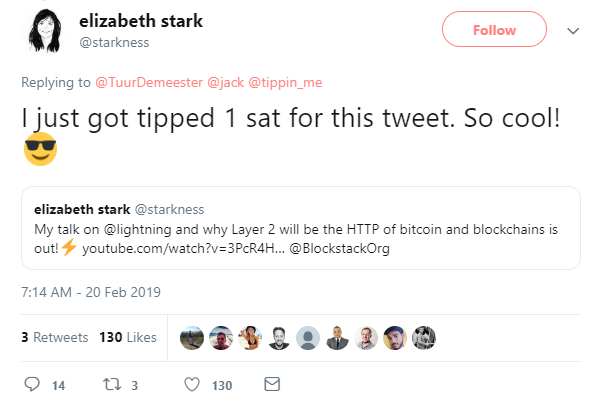Viewport: 608px width, 412px height.
Task: Like the tweet with heart icon
Action: point(193,385)
